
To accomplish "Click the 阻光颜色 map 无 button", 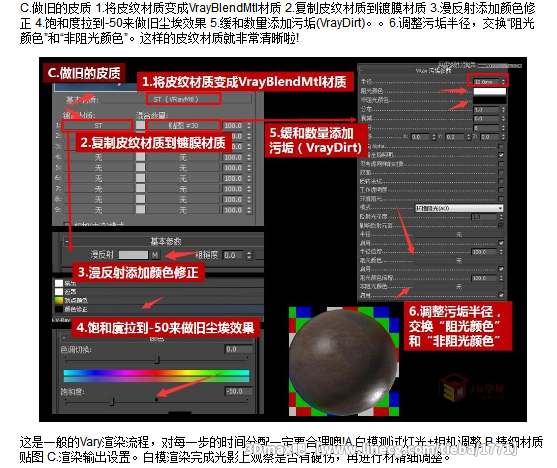I will pos(459,260).
